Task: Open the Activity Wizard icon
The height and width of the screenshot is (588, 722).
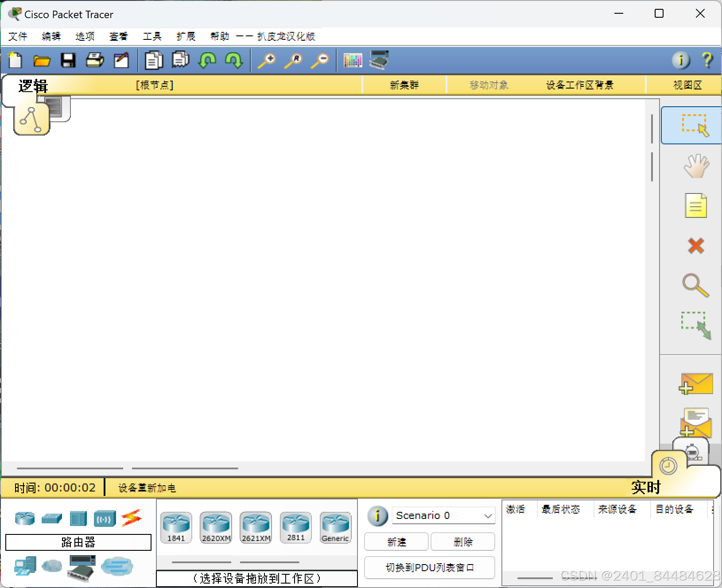Action: [121, 60]
